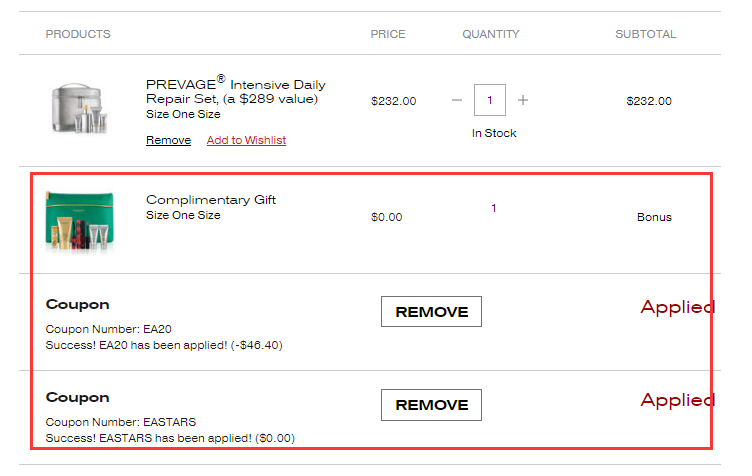
Task: Click Applied status beside EA20 coupon
Action: [677, 307]
